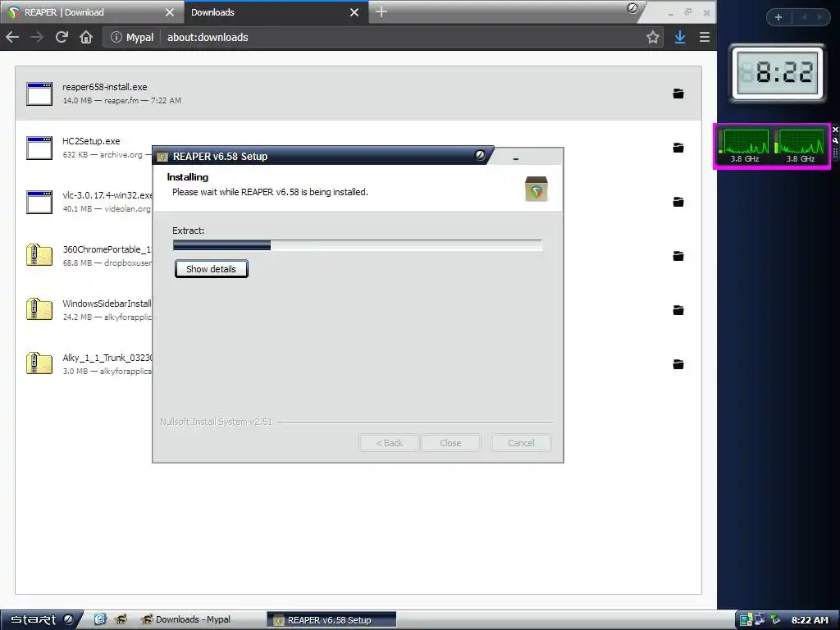Screen dimensions: 840x630
Task: Click the site info icon beside Mypal
Action: pyautogui.click(x=116, y=37)
